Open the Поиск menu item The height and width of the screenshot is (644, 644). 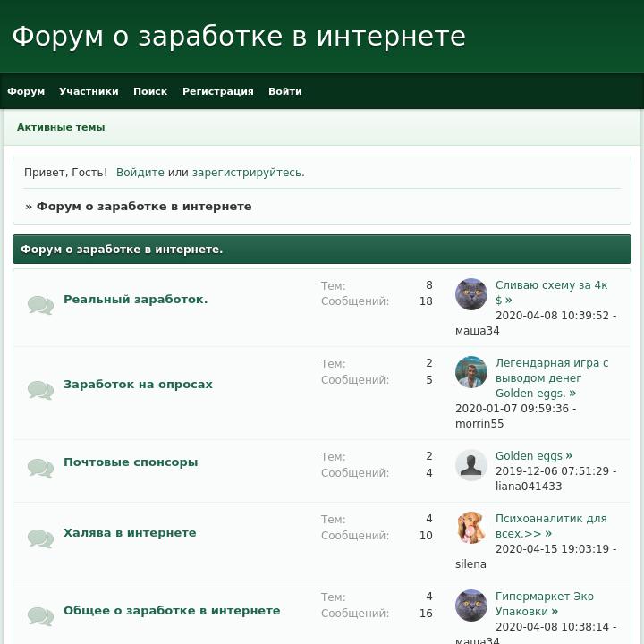150,91
